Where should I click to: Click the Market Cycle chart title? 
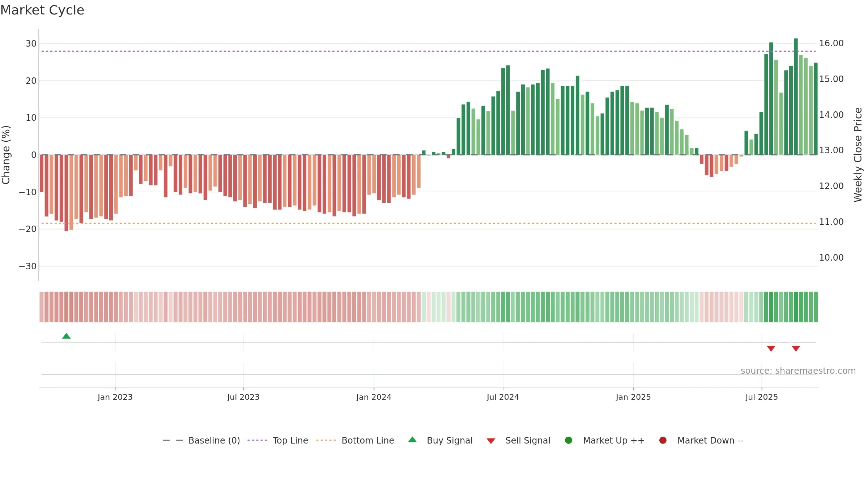point(42,10)
